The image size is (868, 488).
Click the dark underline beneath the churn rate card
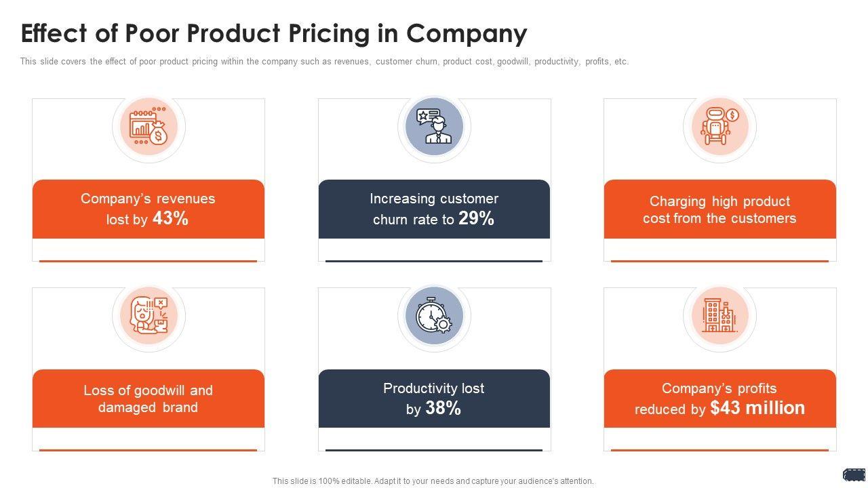click(434, 260)
